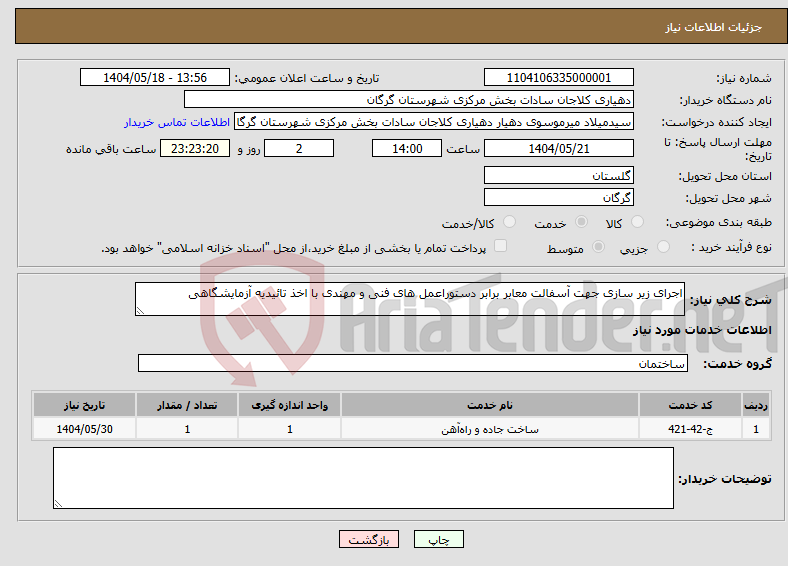
Task: Click the province field گلستان
Action: 559,175
